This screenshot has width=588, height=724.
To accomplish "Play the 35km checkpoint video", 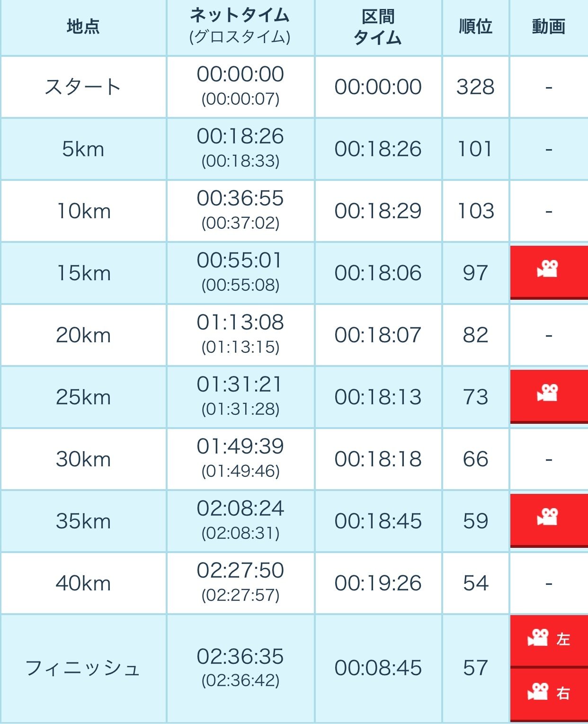I will point(549,520).
